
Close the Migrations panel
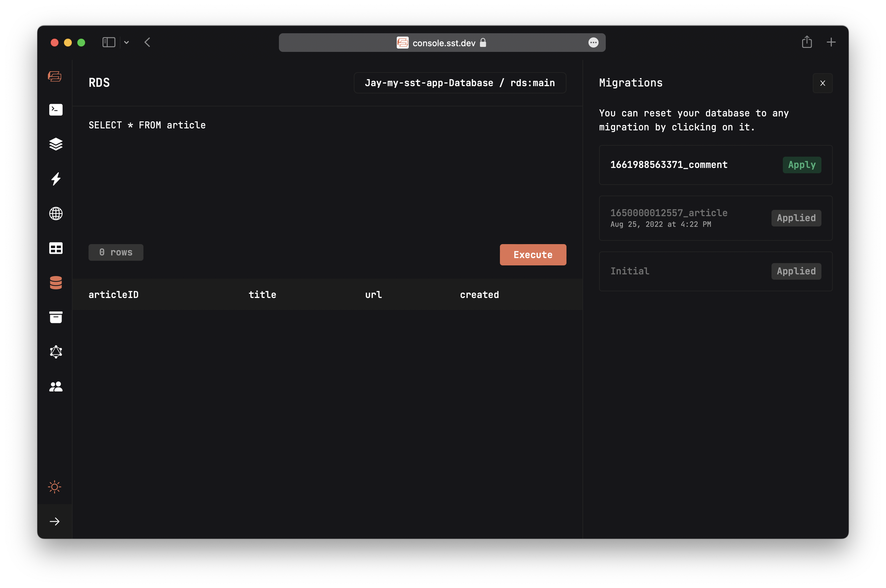tap(823, 83)
